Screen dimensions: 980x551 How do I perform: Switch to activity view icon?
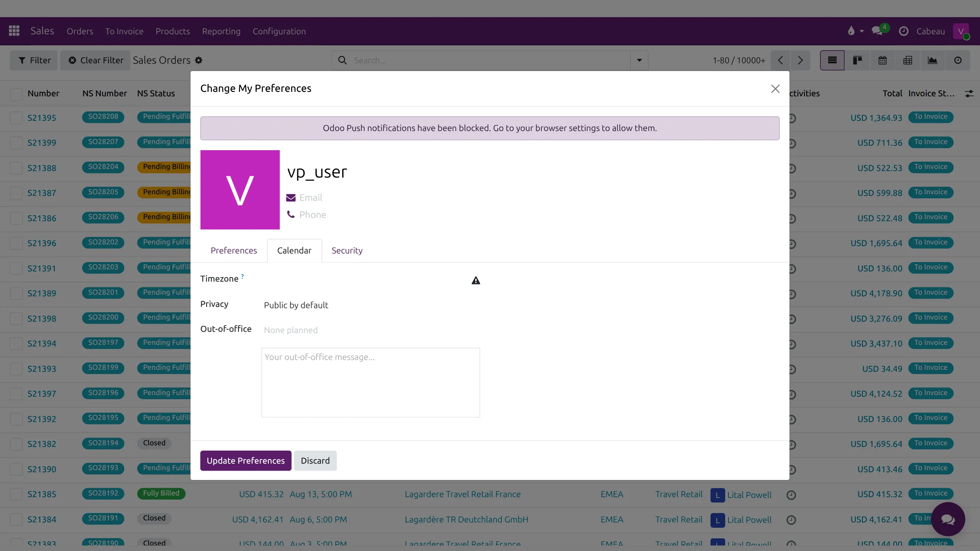[x=958, y=60]
